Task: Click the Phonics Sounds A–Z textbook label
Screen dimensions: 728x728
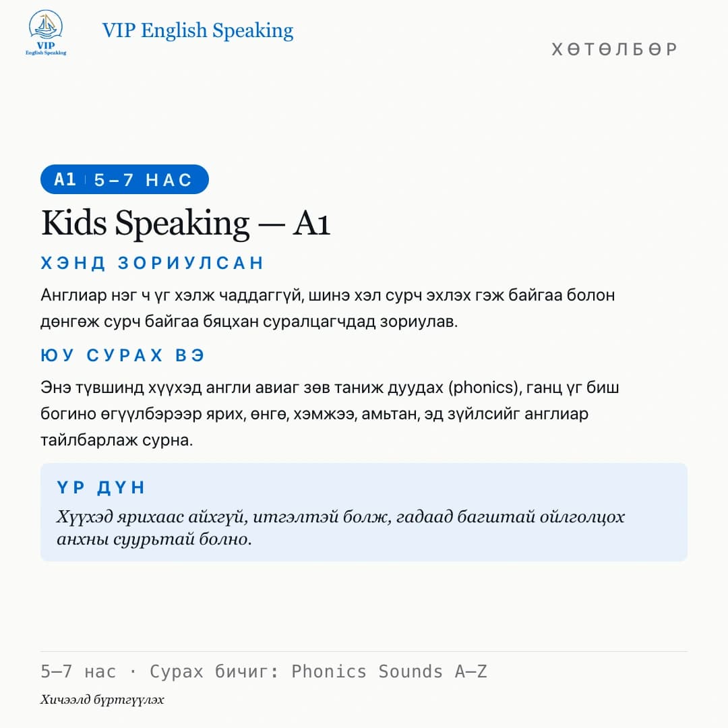Action: tap(389, 671)
